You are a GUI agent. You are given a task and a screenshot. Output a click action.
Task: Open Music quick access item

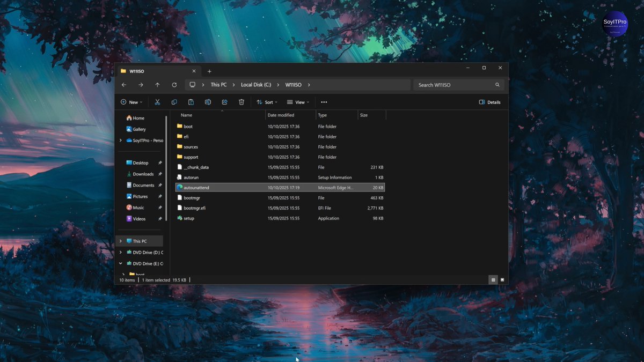(135, 208)
